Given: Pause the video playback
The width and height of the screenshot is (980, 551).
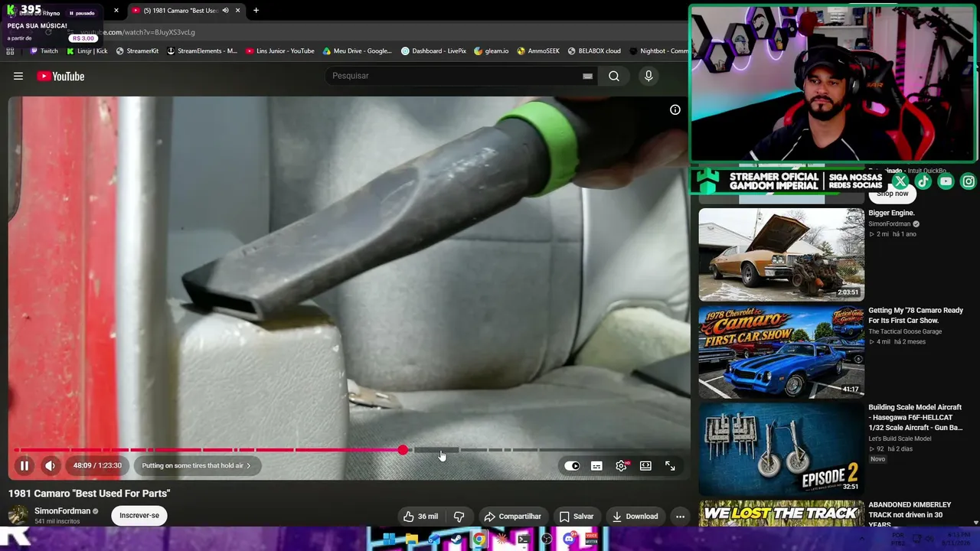Looking at the screenshot, I should tap(24, 465).
